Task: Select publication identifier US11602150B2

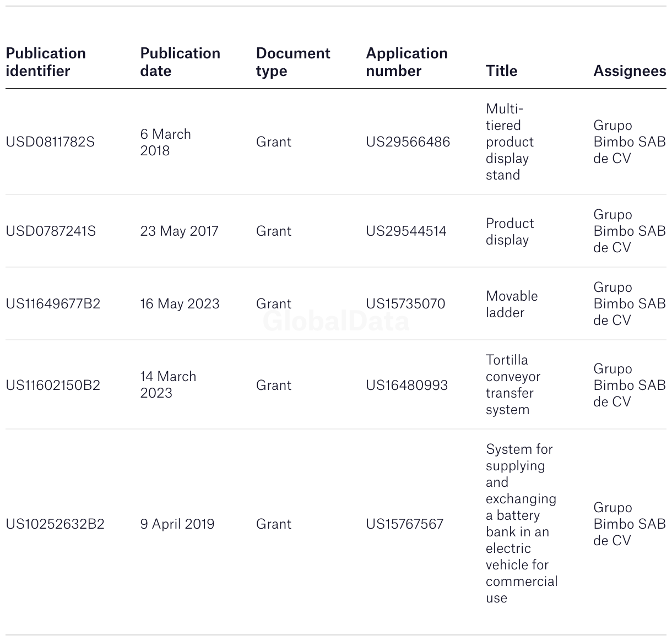Action: 53,385
